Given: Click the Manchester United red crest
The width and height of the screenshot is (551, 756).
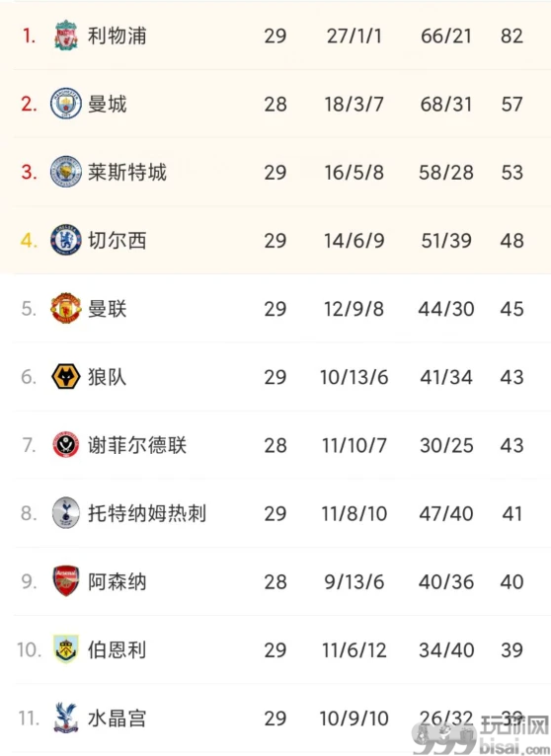Looking at the screenshot, I should click(x=66, y=308).
